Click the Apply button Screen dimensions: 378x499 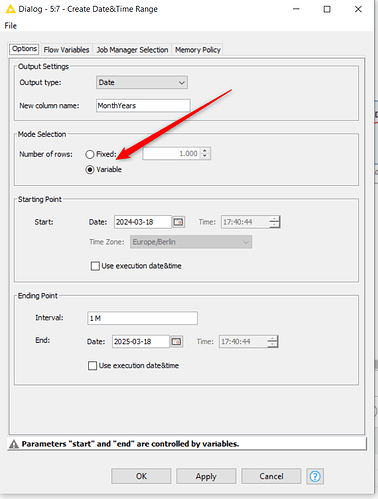[x=206, y=476]
